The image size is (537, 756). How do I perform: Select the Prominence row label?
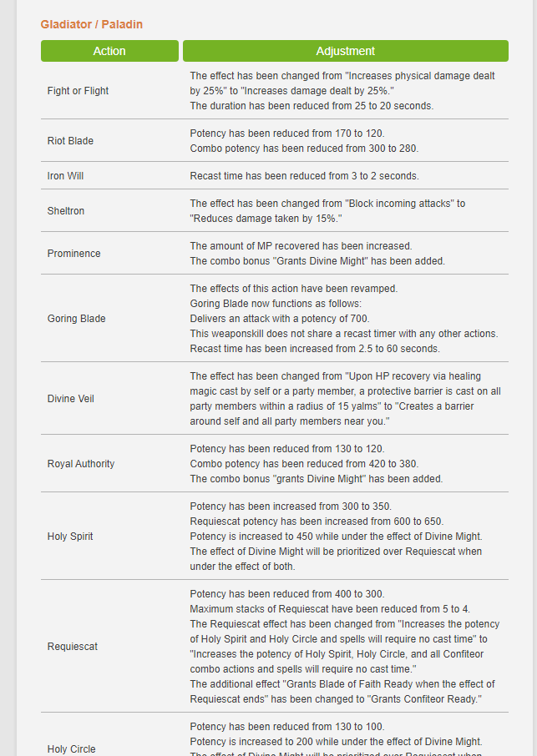tap(73, 254)
